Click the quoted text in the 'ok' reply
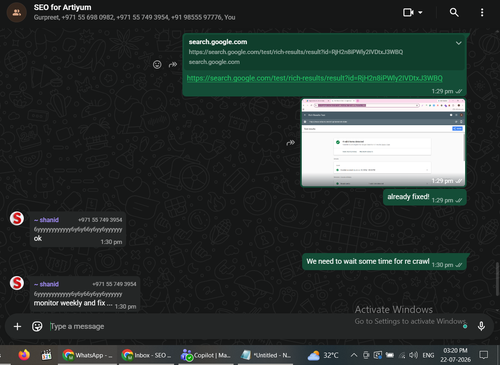Viewport: 500px width, 365px height. (78, 230)
